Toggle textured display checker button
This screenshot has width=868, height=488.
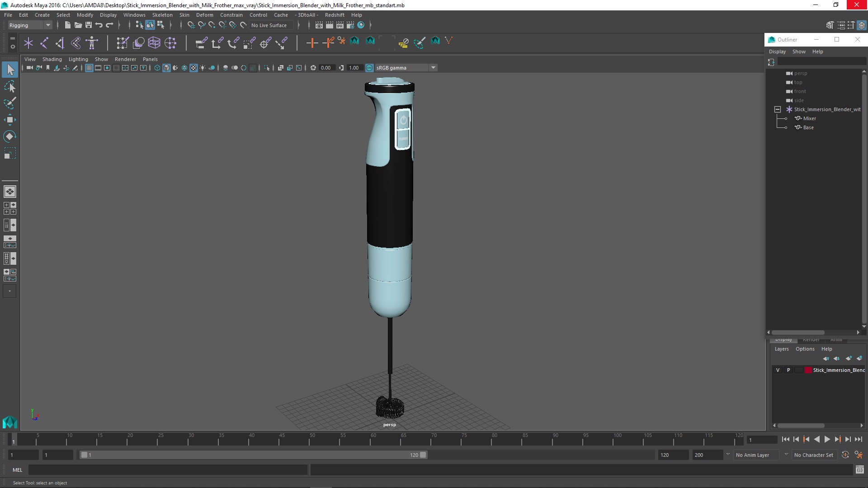[193, 68]
